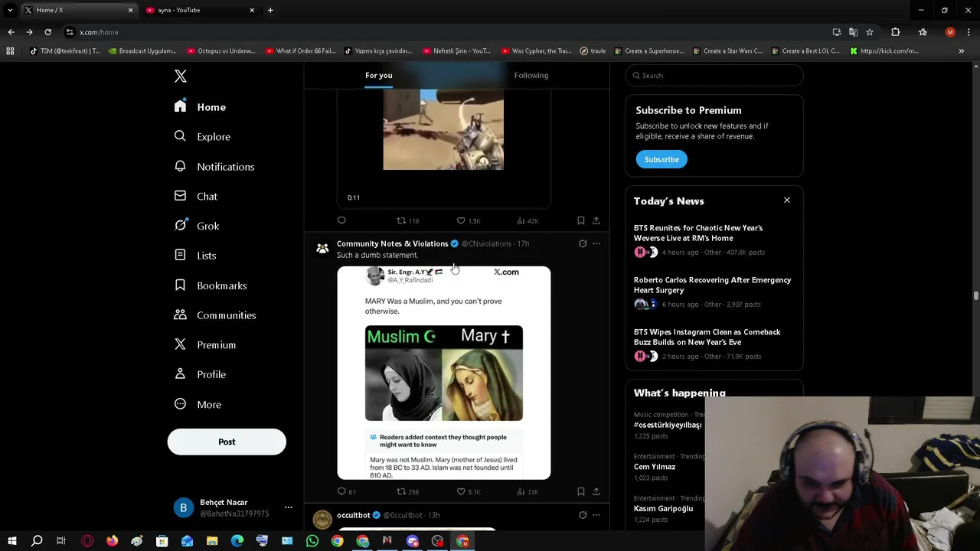Open Grok actions on occultbot post
The width and height of the screenshot is (980, 551).
tap(583, 515)
